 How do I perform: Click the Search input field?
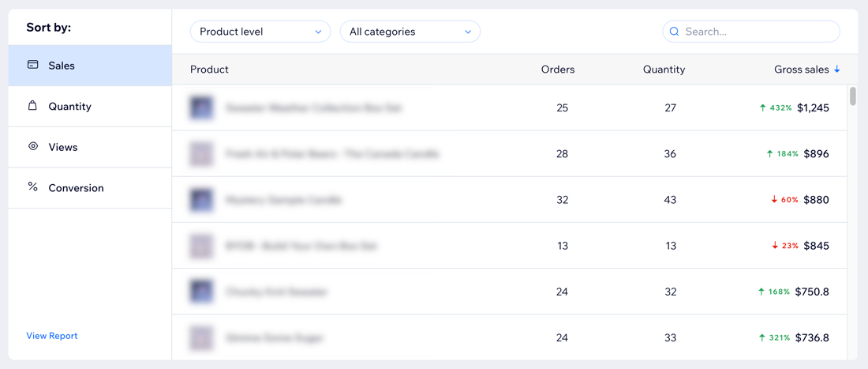pos(751,32)
